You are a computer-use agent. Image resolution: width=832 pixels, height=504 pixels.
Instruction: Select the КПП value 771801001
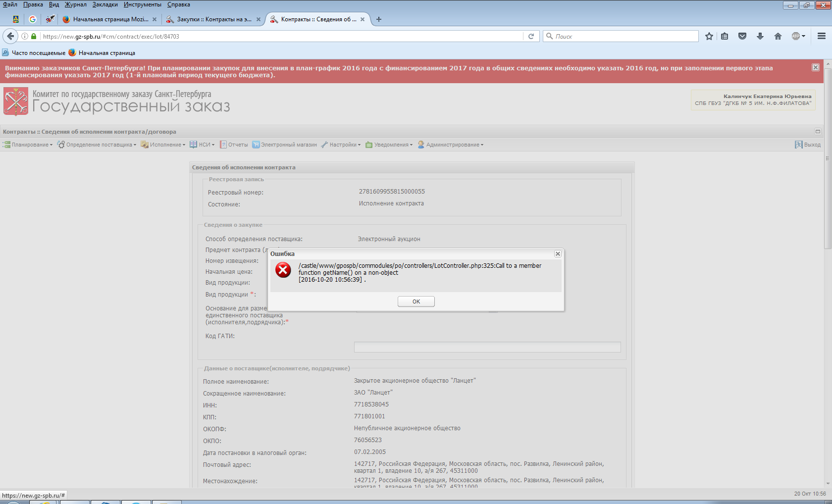click(x=369, y=416)
